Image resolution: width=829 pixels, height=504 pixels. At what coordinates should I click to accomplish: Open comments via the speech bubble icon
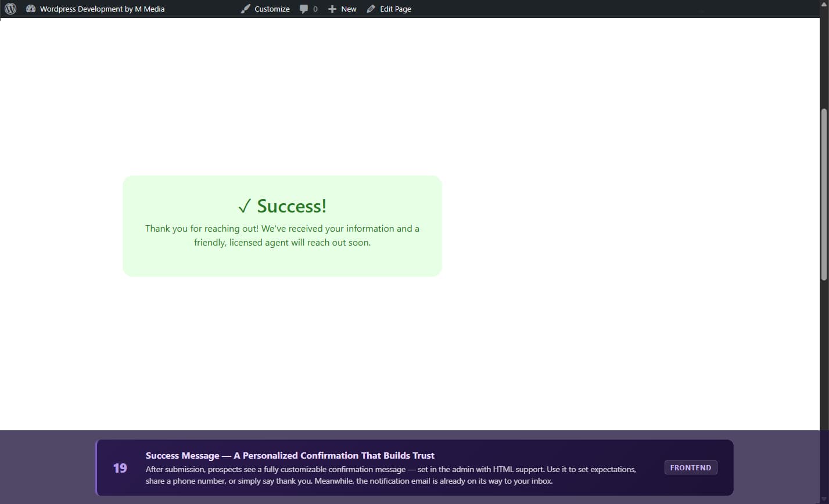point(304,9)
